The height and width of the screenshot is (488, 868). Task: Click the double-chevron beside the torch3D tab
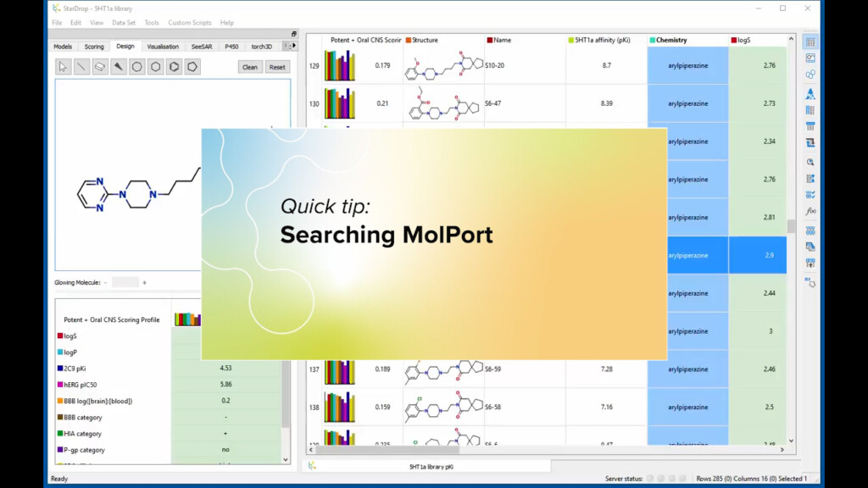click(288, 46)
